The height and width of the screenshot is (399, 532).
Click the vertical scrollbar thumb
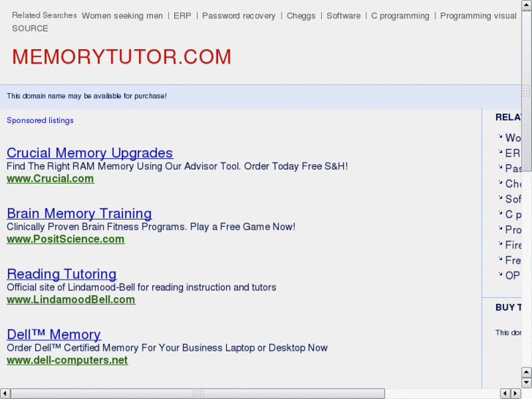tap(527, 91)
